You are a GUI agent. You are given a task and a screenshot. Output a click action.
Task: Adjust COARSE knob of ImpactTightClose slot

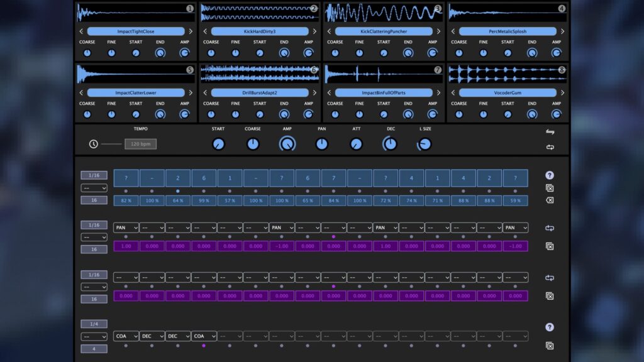[87, 53]
